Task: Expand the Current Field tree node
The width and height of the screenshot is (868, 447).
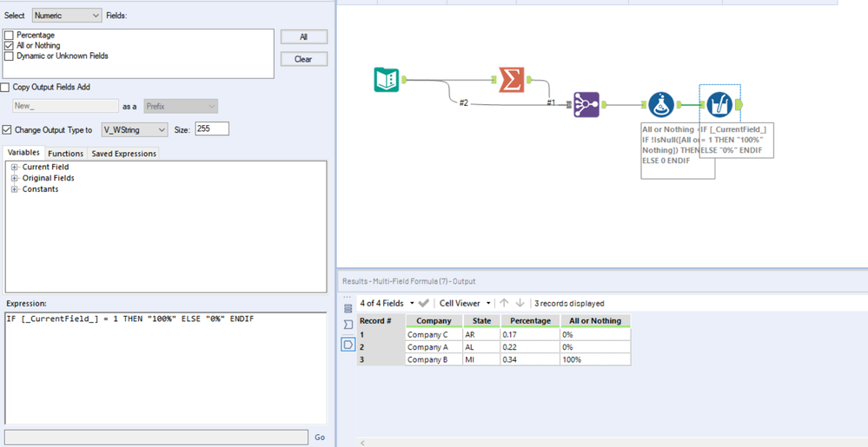Action: pos(15,167)
